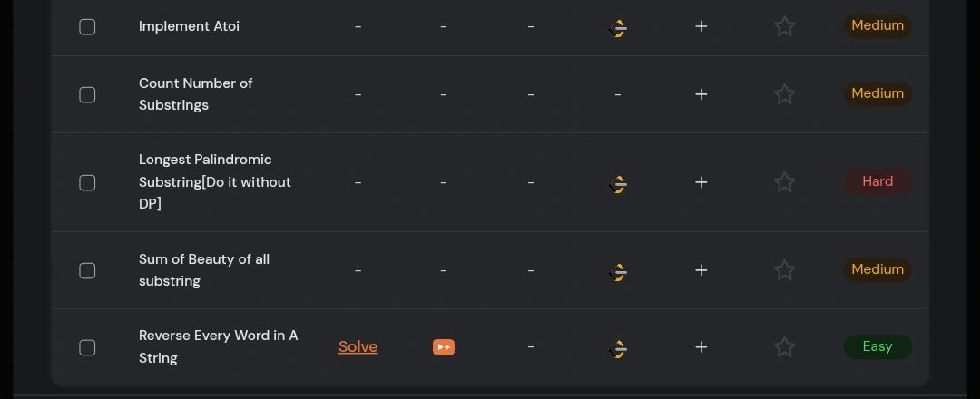Star the Implement Atoi problem for revision
Image resolution: width=980 pixels, height=399 pixels.
click(784, 26)
